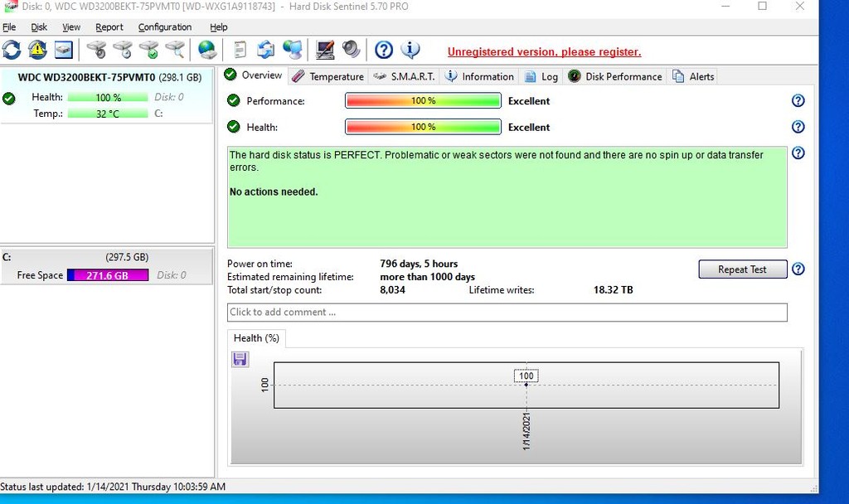Viewport: 849px width, 504px height.
Task: Click the globe with monitor toolbar icon
Action: [293, 50]
